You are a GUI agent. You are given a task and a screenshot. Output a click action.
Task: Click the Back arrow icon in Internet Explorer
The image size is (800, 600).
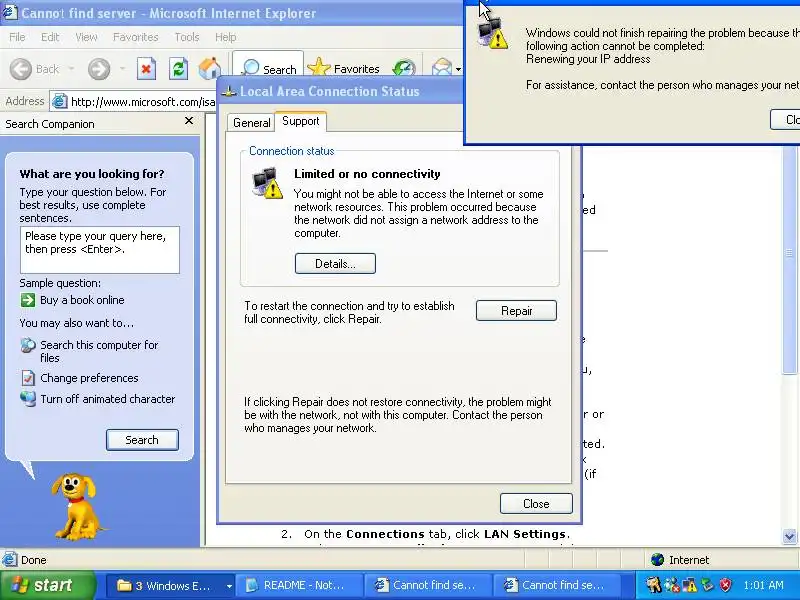point(21,69)
